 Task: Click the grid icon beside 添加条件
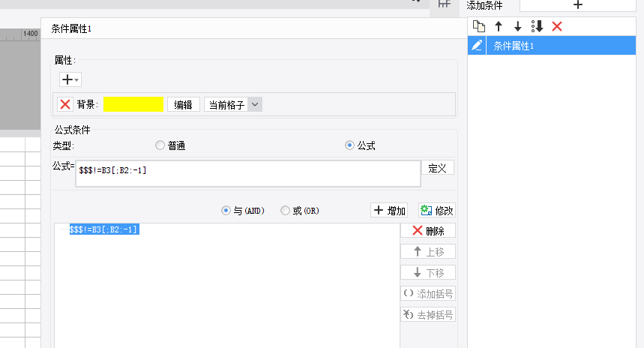[444, 4]
